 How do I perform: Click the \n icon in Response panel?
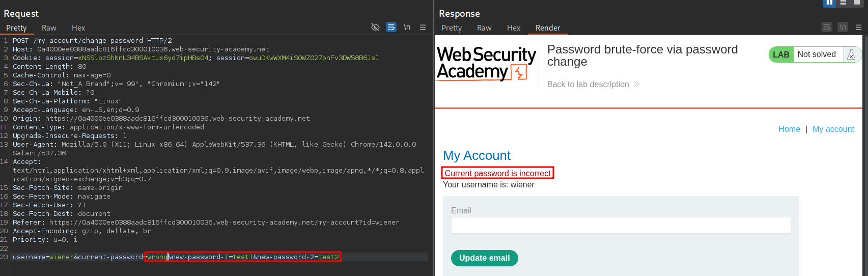click(843, 27)
